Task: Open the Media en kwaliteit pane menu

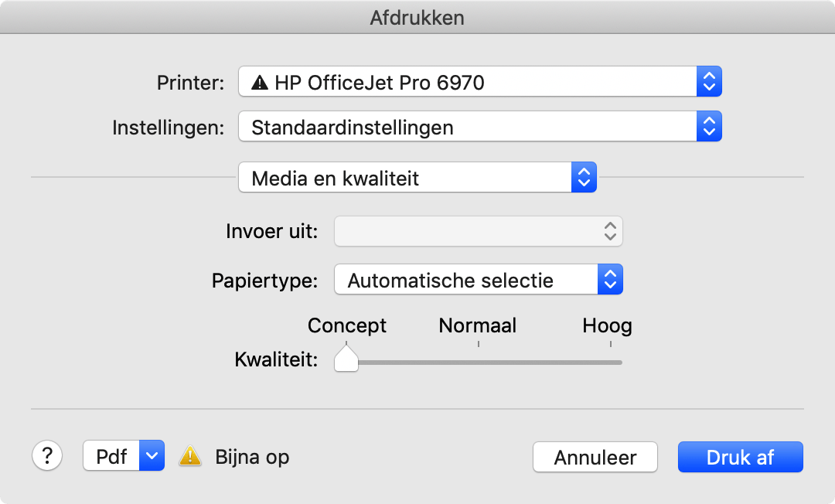Action: tap(584, 178)
